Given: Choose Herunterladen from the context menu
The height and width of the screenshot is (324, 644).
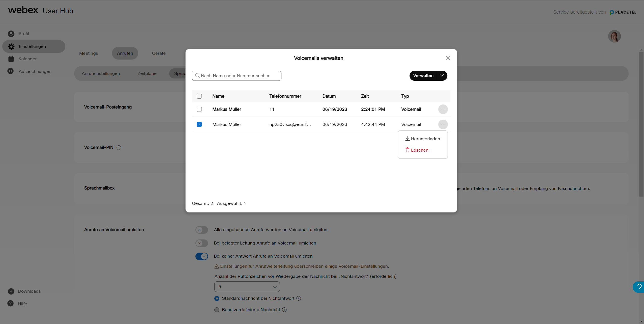Looking at the screenshot, I should pyautogui.click(x=423, y=139).
